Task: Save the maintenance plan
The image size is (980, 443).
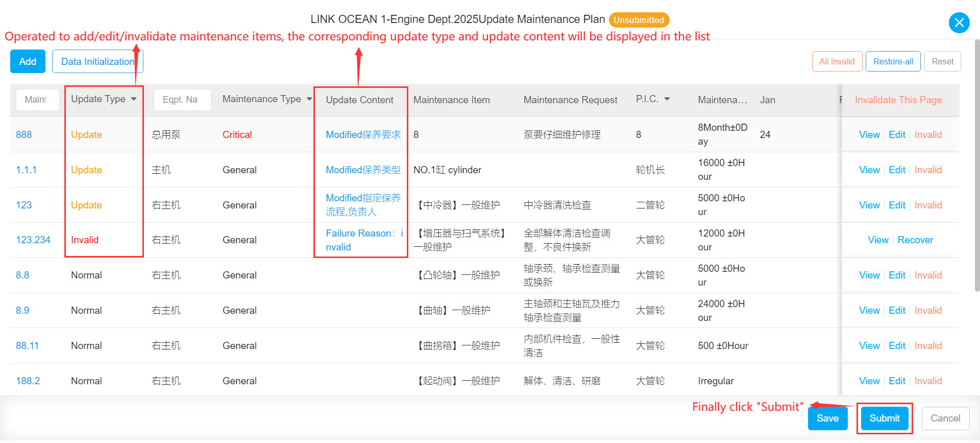Action: 827,418
